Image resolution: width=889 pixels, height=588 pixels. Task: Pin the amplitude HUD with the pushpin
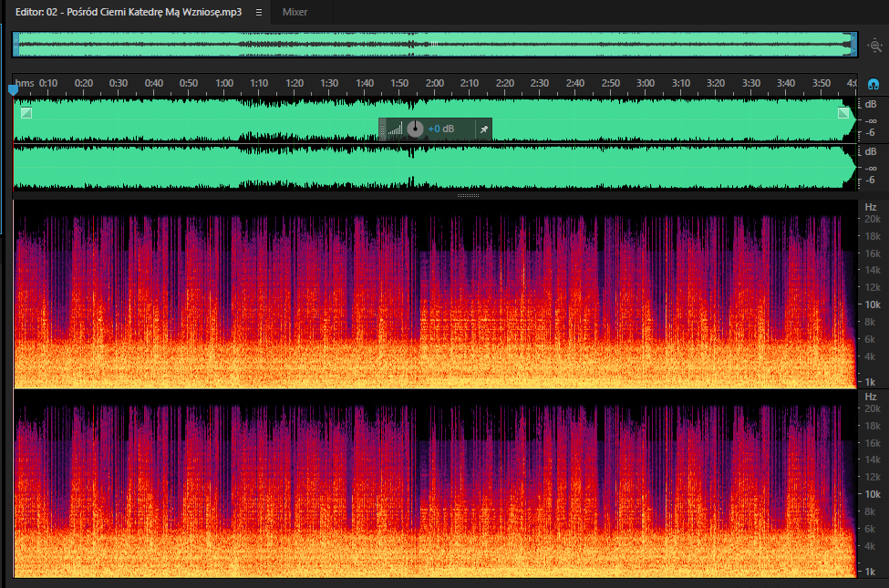[483, 129]
